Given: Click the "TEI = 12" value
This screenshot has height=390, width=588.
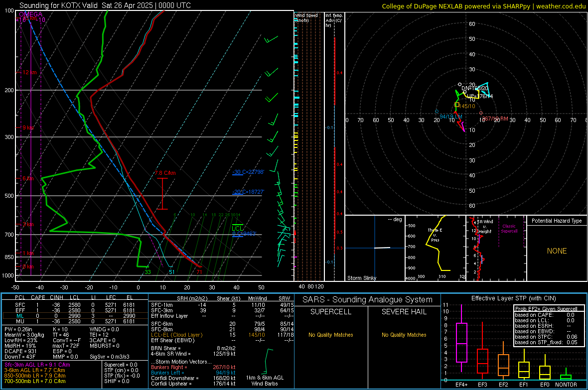Looking at the screenshot, I should [99, 335].
